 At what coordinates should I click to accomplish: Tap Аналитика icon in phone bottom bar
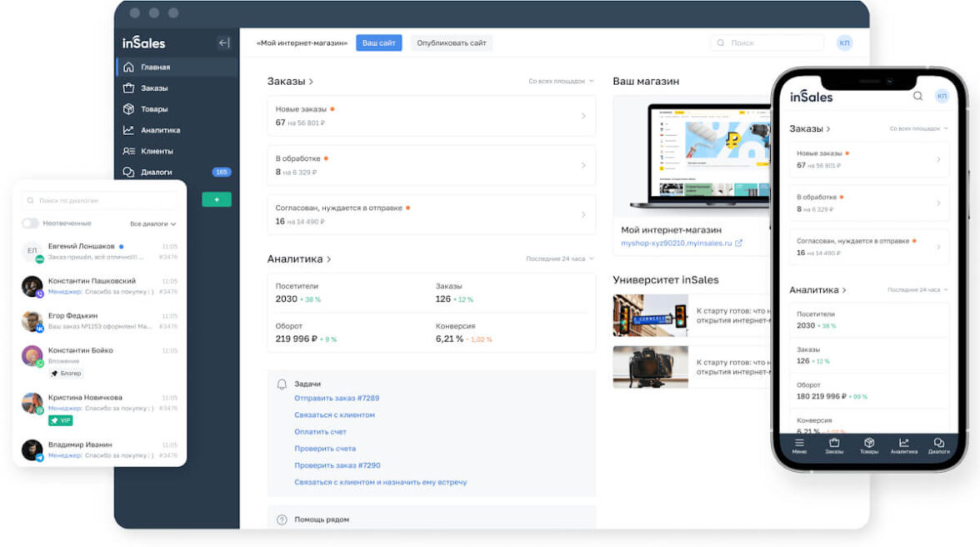pyautogui.click(x=904, y=445)
